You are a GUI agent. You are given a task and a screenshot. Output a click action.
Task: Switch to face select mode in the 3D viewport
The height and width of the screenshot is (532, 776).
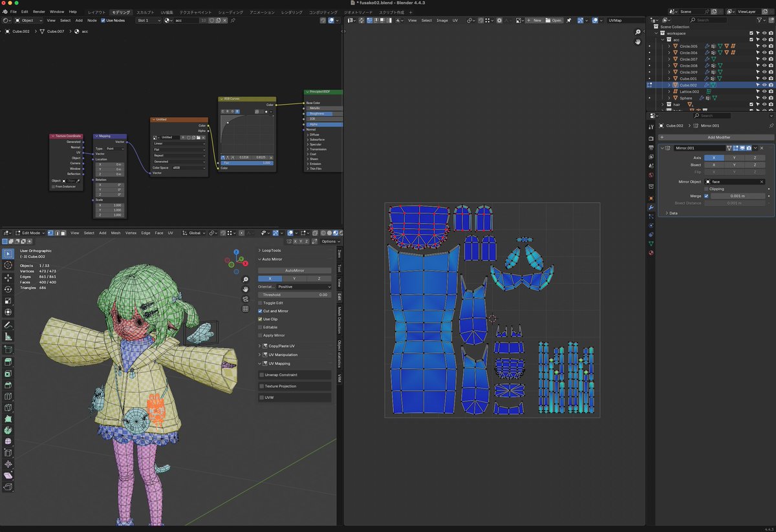pyautogui.click(x=63, y=233)
